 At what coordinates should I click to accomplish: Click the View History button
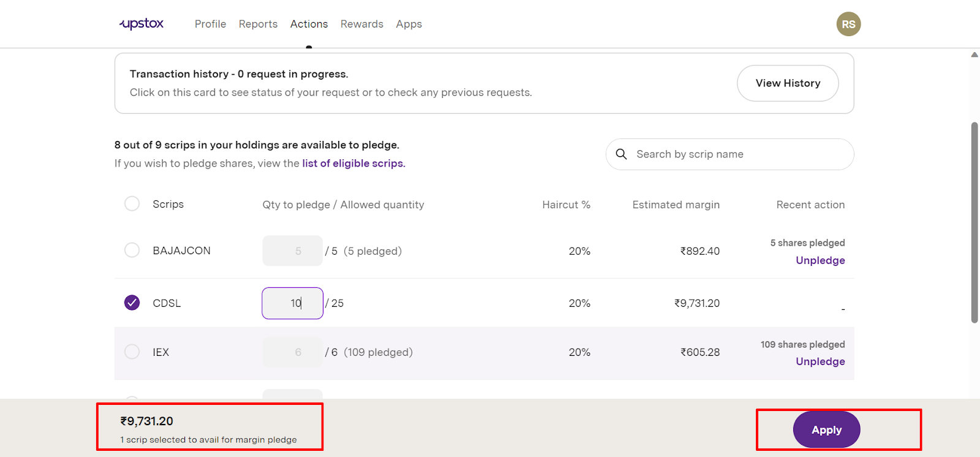pos(787,83)
